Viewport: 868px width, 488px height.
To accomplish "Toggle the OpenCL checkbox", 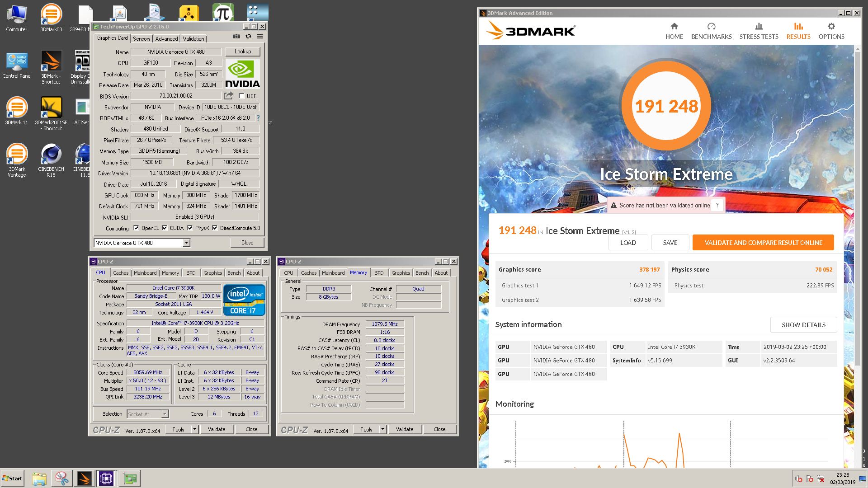I will pos(136,228).
